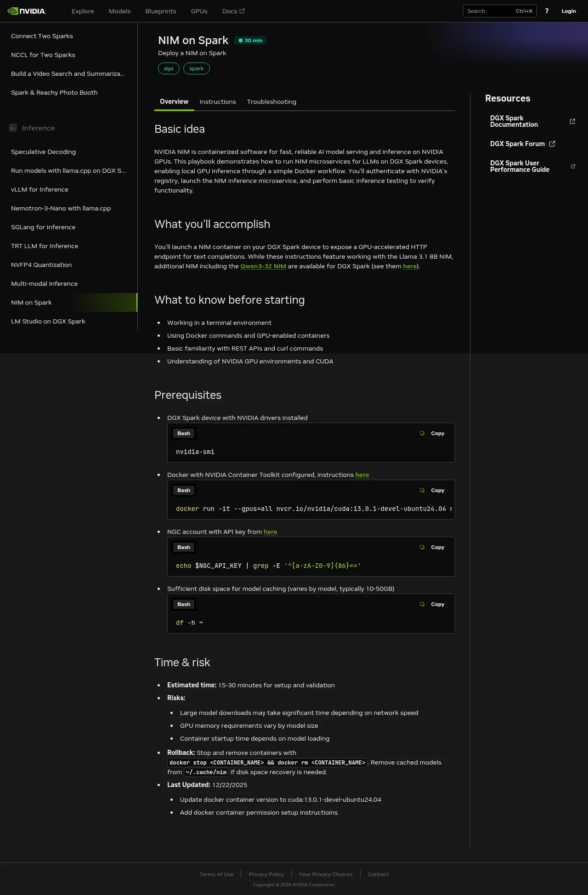Follow 'here' link after 'see them'

[410, 266]
